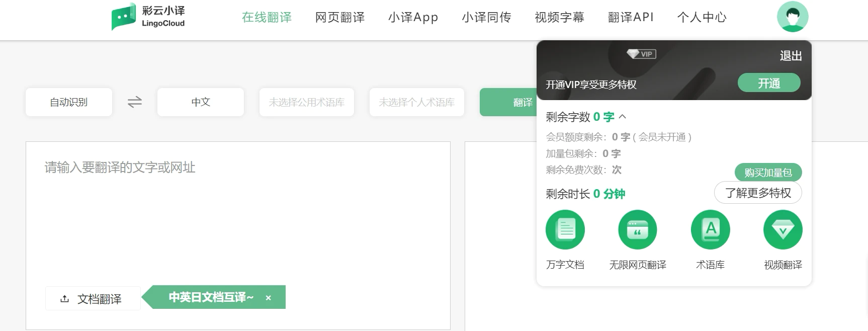Switch to the 网页翻译 tab
This screenshot has height=331, width=868.
coord(339,18)
